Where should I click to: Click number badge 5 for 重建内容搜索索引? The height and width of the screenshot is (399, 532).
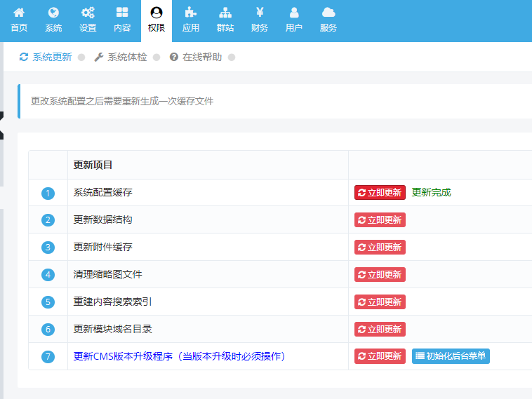48,302
